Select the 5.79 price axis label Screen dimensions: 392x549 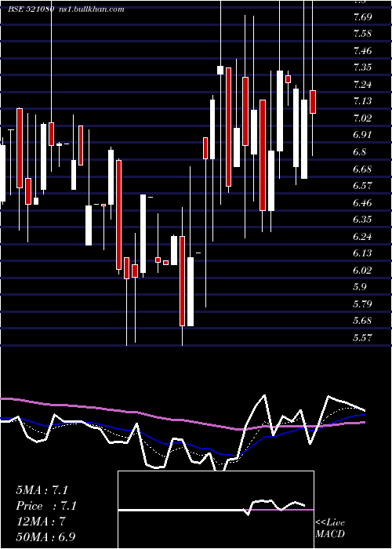tap(362, 304)
